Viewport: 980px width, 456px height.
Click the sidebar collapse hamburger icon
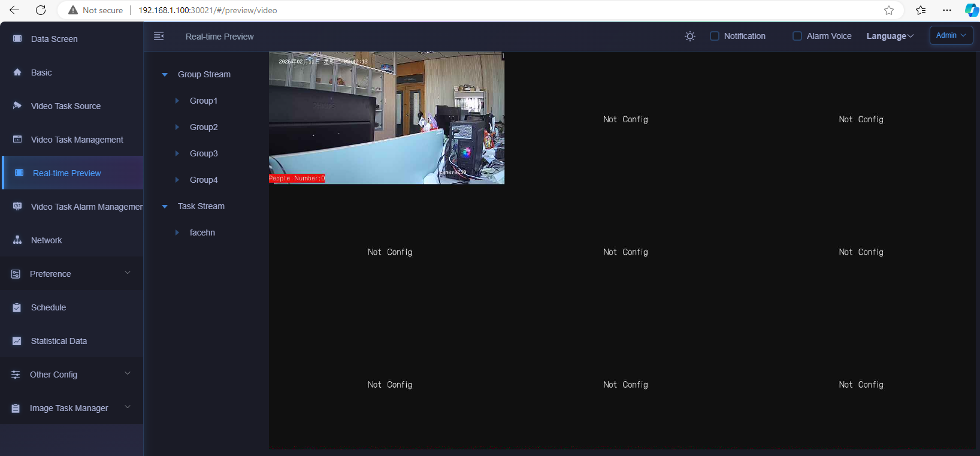(159, 37)
